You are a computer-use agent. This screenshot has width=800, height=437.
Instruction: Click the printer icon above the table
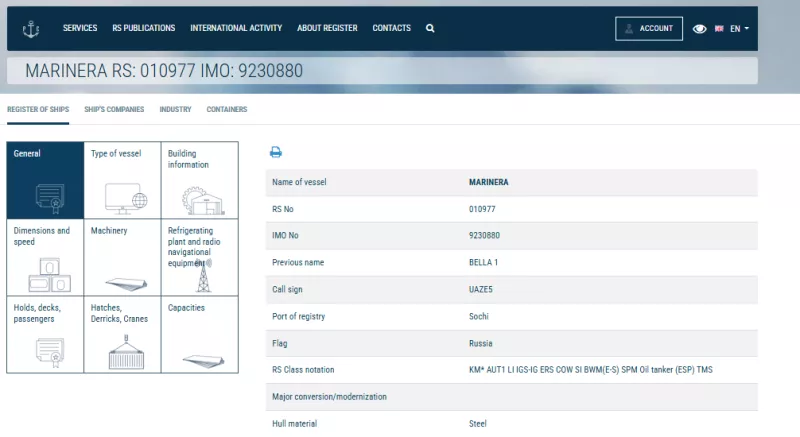point(276,152)
